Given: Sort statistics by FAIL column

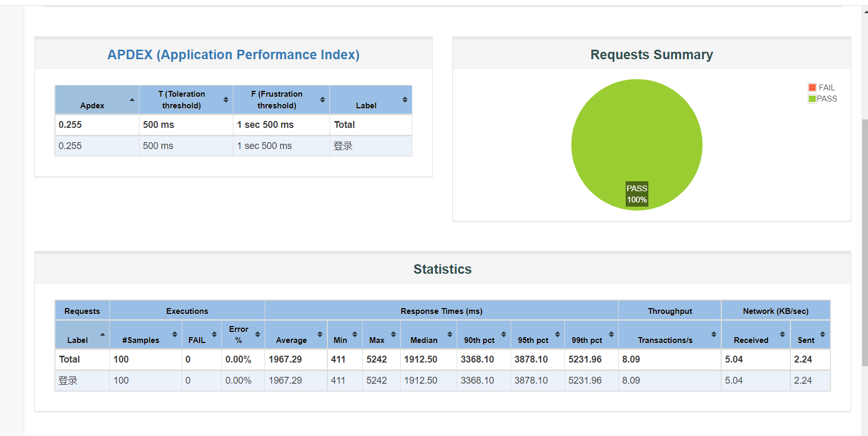Looking at the screenshot, I should pyautogui.click(x=202, y=335).
